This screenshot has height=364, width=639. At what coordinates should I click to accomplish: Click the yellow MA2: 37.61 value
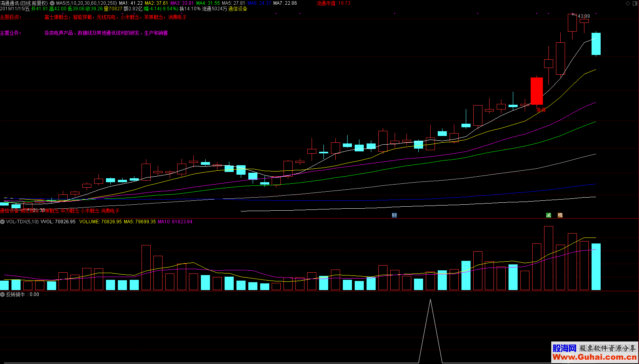pyautogui.click(x=156, y=3)
